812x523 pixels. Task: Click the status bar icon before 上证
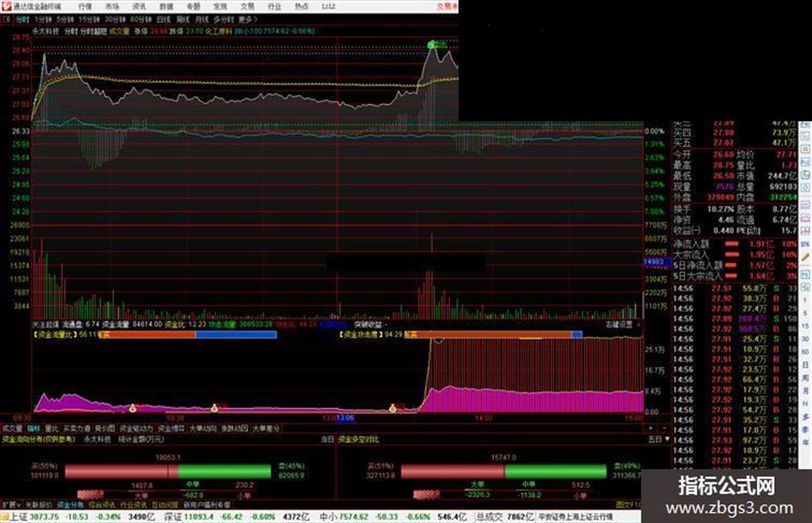click(4, 516)
